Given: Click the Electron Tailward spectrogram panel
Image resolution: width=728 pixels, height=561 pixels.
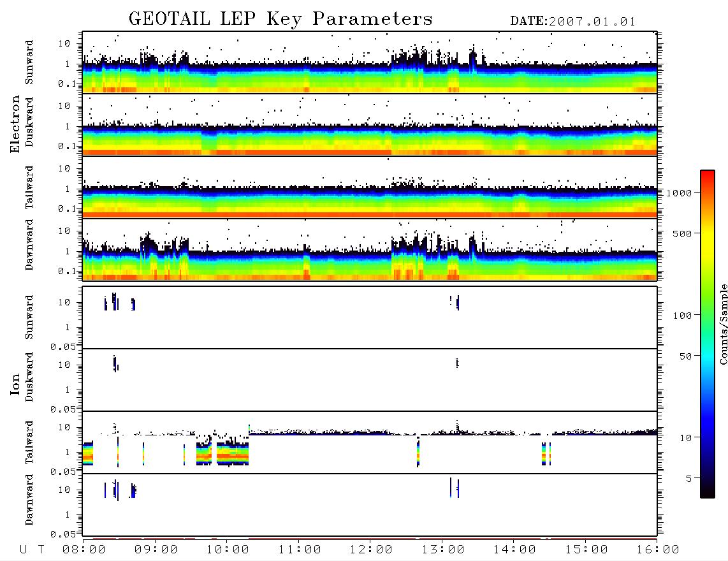Looking at the screenshot, I should pyautogui.click(x=370, y=187).
